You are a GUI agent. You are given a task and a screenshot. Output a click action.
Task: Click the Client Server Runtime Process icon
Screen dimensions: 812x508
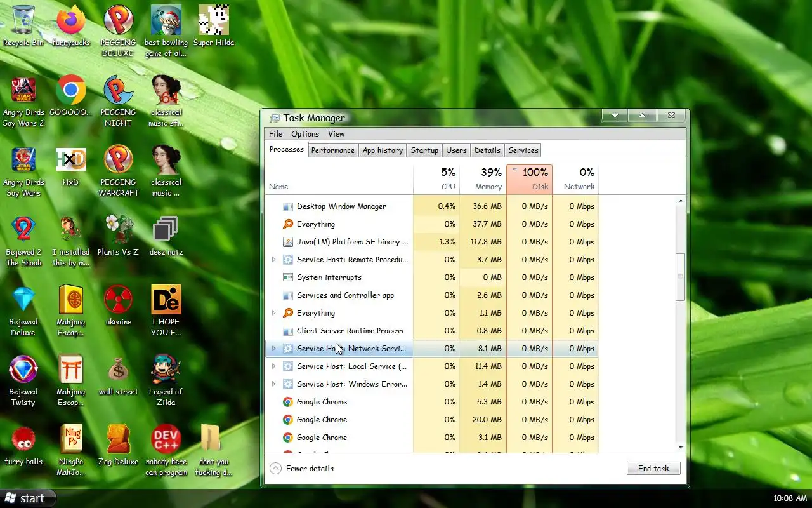click(287, 331)
